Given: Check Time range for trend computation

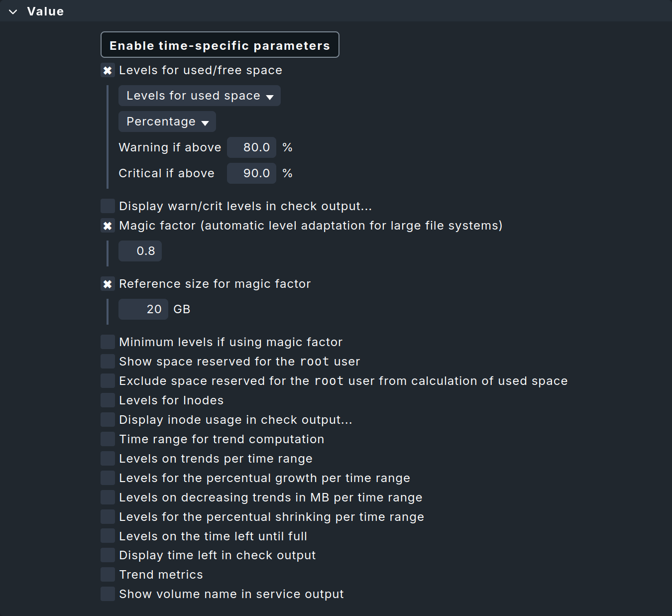Looking at the screenshot, I should [108, 439].
